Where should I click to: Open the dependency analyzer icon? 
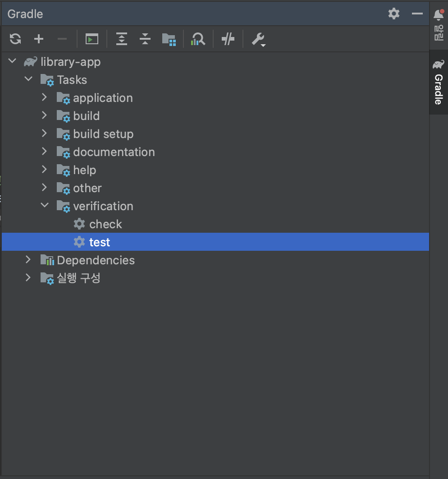198,39
